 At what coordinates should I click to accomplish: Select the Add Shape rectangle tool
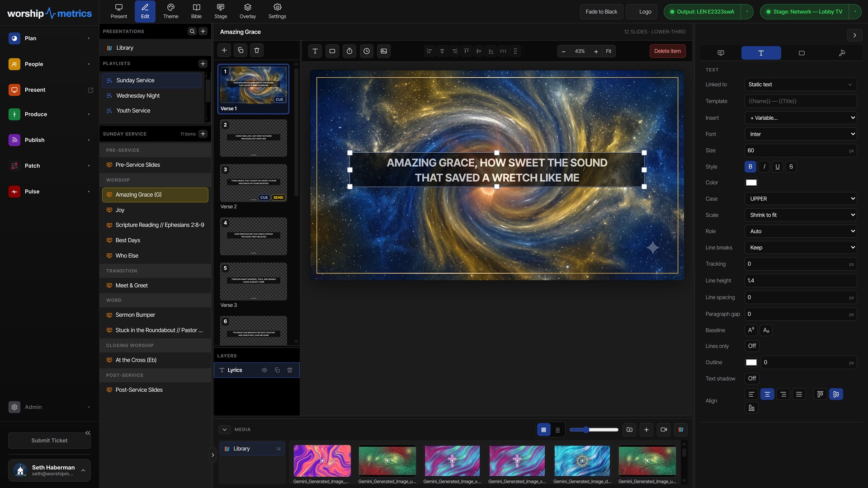click(x=332, y=51)
